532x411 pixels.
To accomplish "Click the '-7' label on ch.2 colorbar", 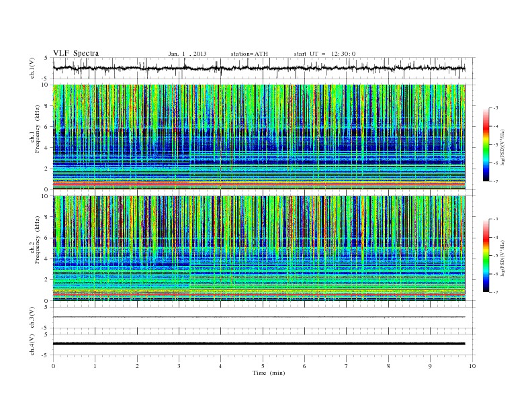I will (x=496, y=292).
